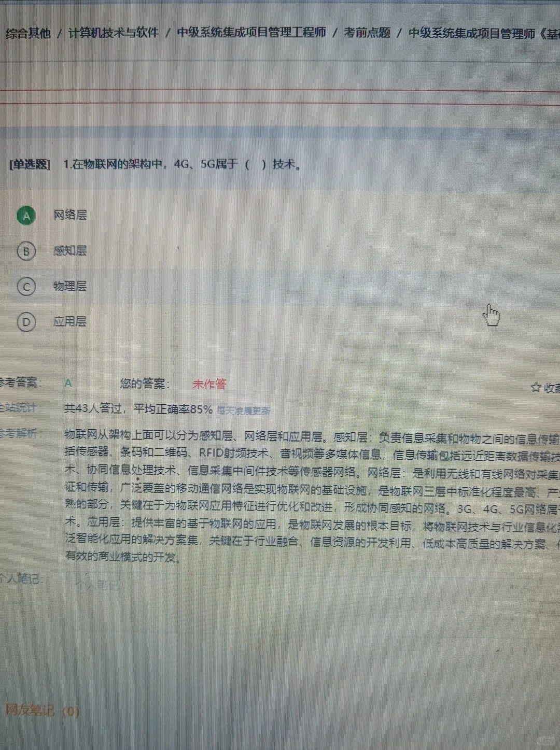Click the question text about 4G、5G technology

click(x=181, y=165)
